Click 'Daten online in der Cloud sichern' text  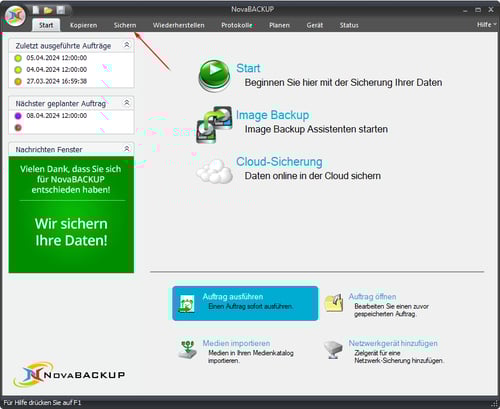click(x=313, y=176)
